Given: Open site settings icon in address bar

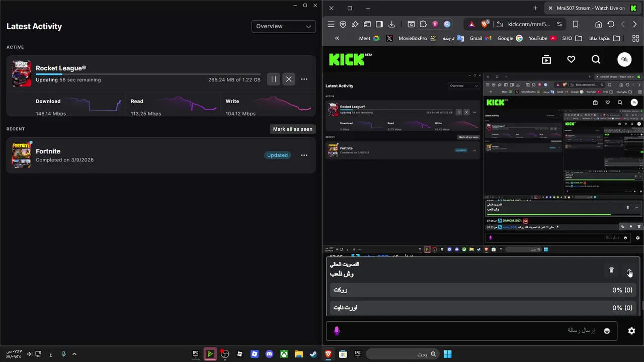Looking at the screenshot, I should (559, 24).
